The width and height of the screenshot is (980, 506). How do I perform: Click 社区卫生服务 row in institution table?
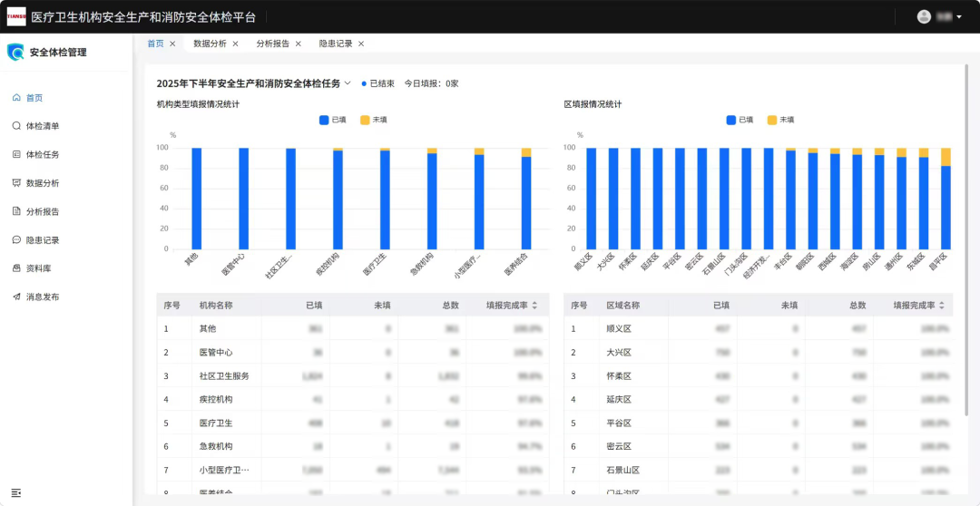click(353, 376)
